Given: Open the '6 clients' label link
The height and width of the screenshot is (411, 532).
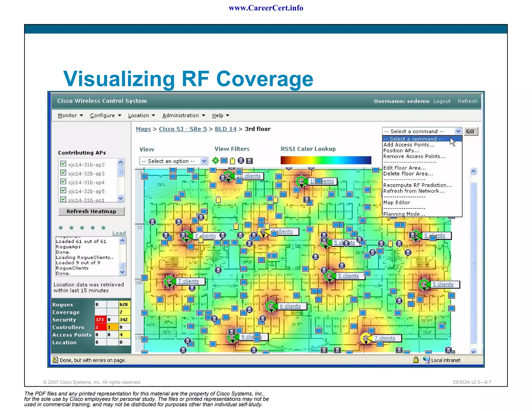Looking at the screenshot, I should point(290,306).
